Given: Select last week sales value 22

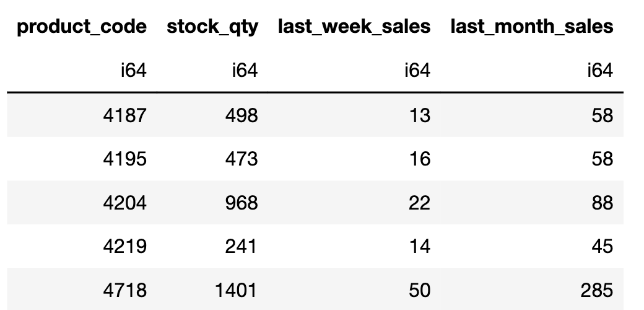Looking at the screenshot, I should (419, 203).
